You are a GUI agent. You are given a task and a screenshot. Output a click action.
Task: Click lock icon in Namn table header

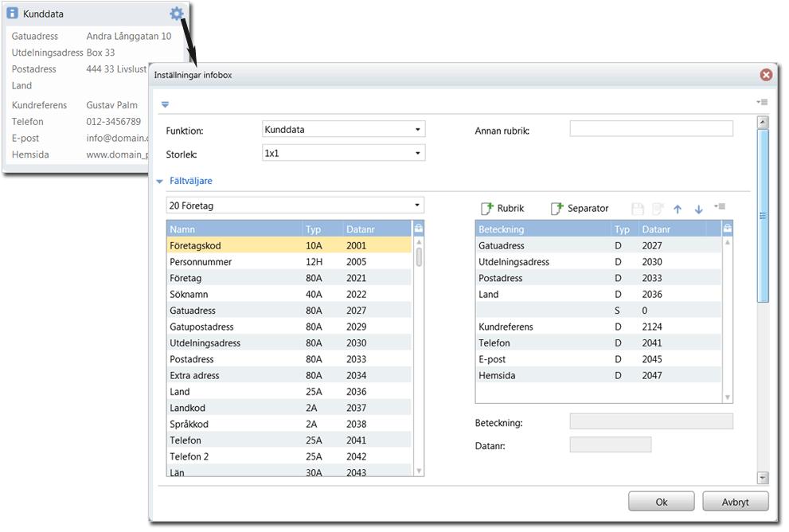[x=418, y=229]
